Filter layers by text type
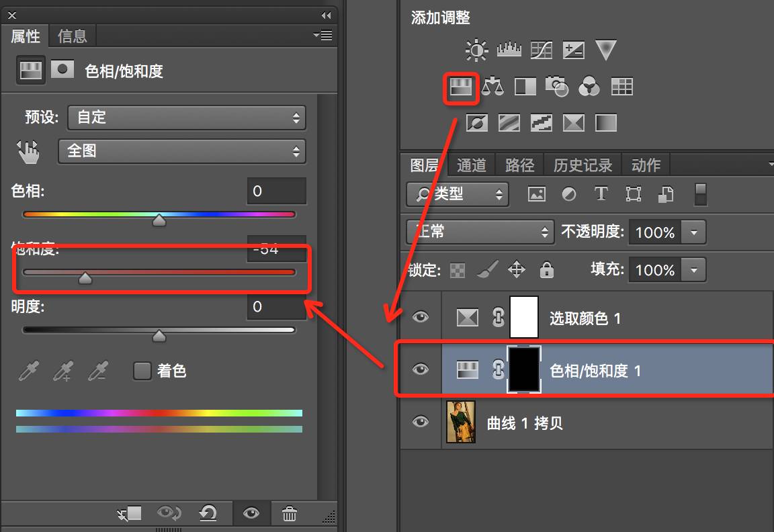 point(601,193)
